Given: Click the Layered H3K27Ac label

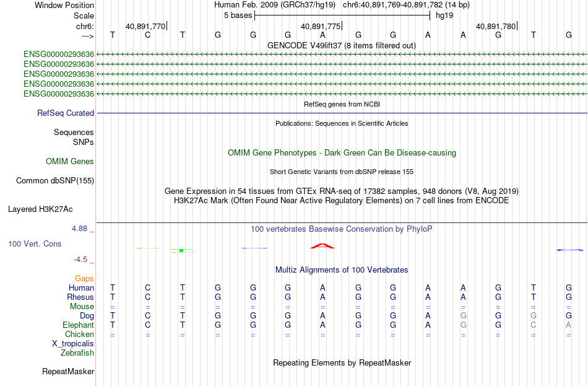Looking at the screenshot, I should coord(40,209).
